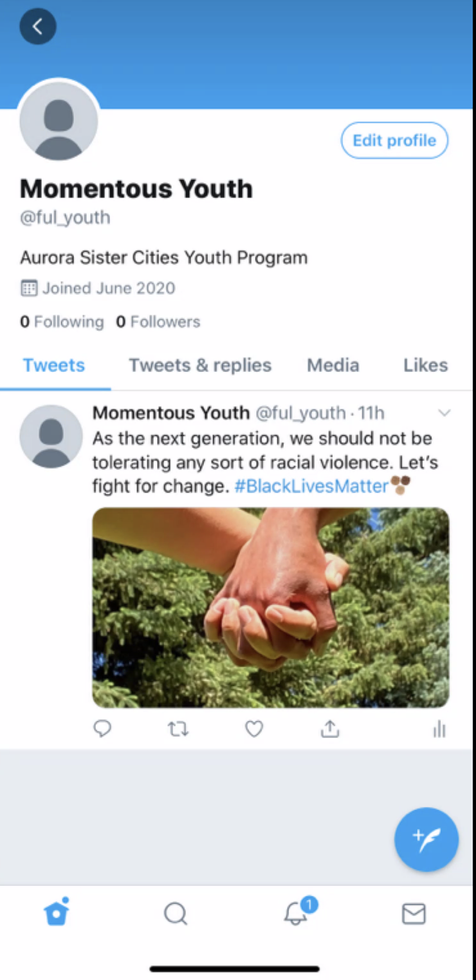View the 0 Followers list
The width and height of the screenshot is (476, 980).
pyautogui.click(x=158, y=322)
